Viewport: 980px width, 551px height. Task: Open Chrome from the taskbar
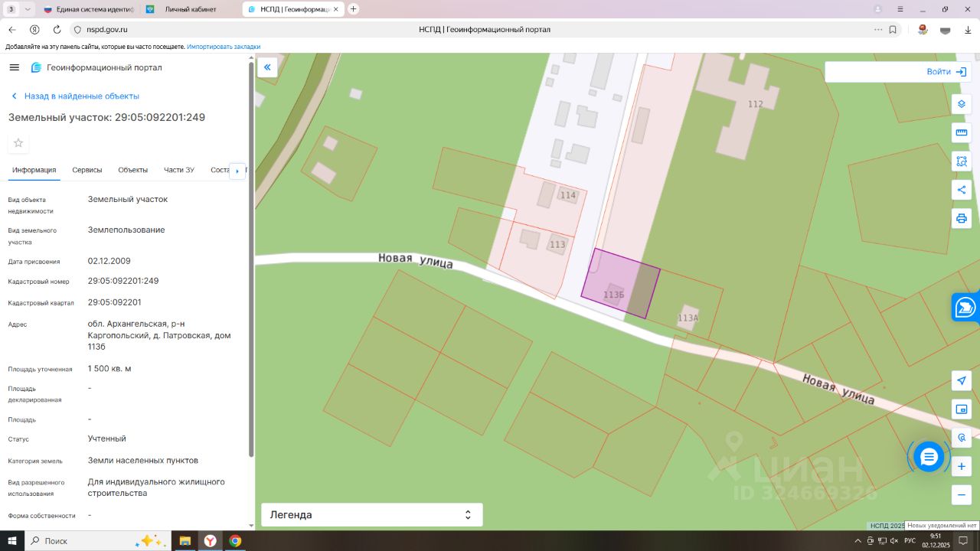(x=235, y=541)
